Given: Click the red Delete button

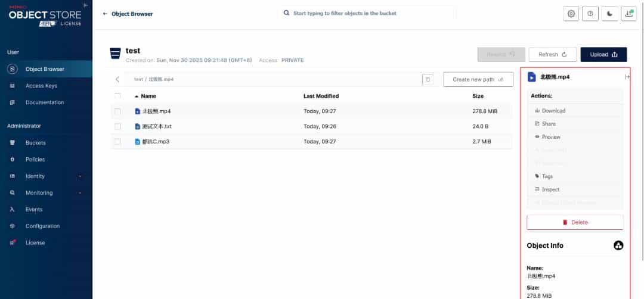Looking at the screenshot, I should (575, 222).
